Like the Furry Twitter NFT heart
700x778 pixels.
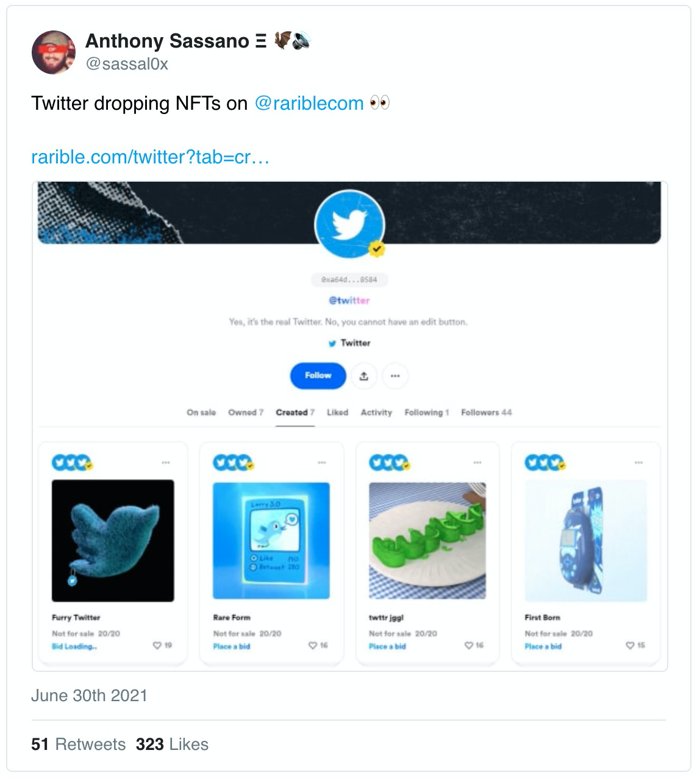(x=157, y=645)
